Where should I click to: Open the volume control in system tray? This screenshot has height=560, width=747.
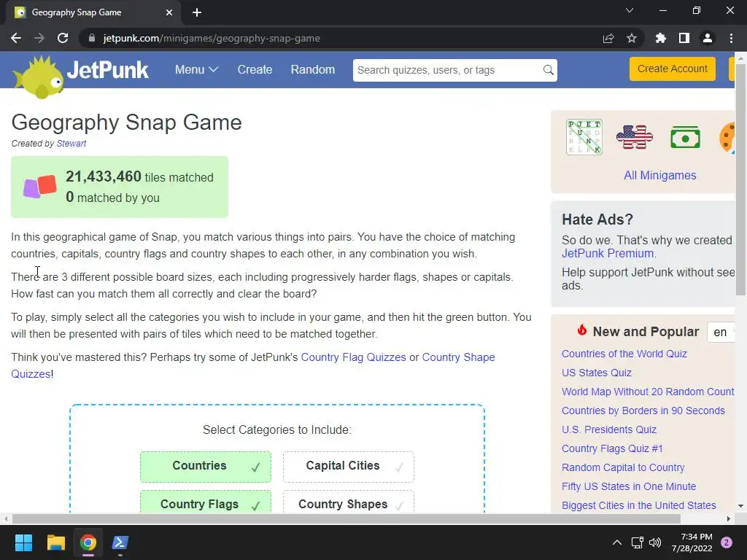tap(655, 542)
